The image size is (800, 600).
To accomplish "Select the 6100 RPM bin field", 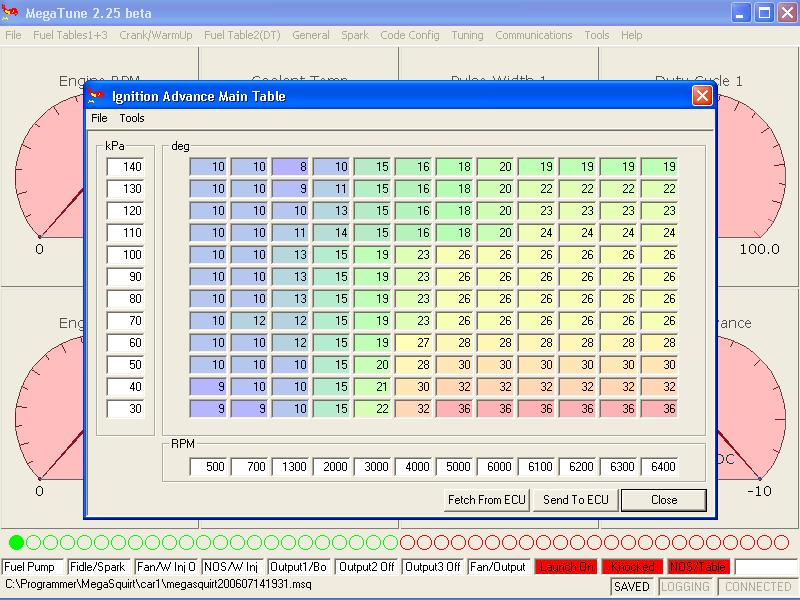I will point(536,466).
